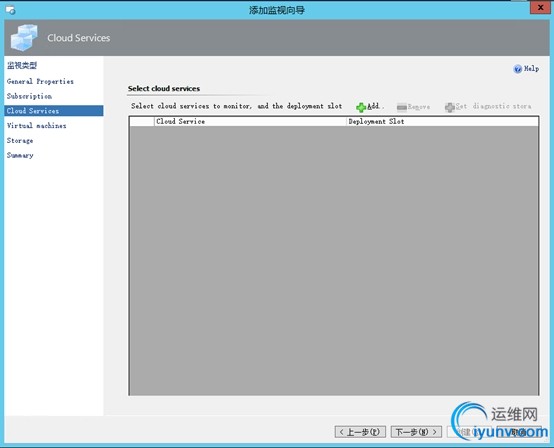Image resolution: width=554 pixels, height=448 pixels.
Task: Click the 上一步(P) back button
Action: coord(360,431)
